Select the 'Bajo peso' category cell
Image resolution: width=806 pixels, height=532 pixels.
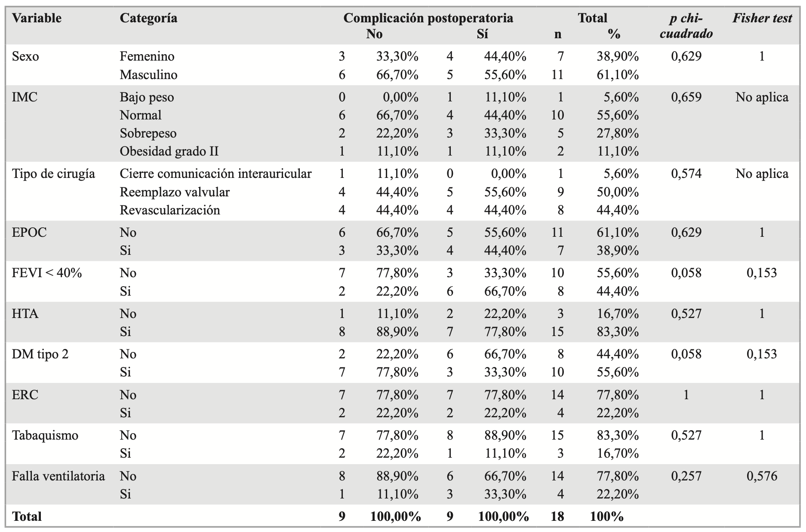click(x=147, y=97)
